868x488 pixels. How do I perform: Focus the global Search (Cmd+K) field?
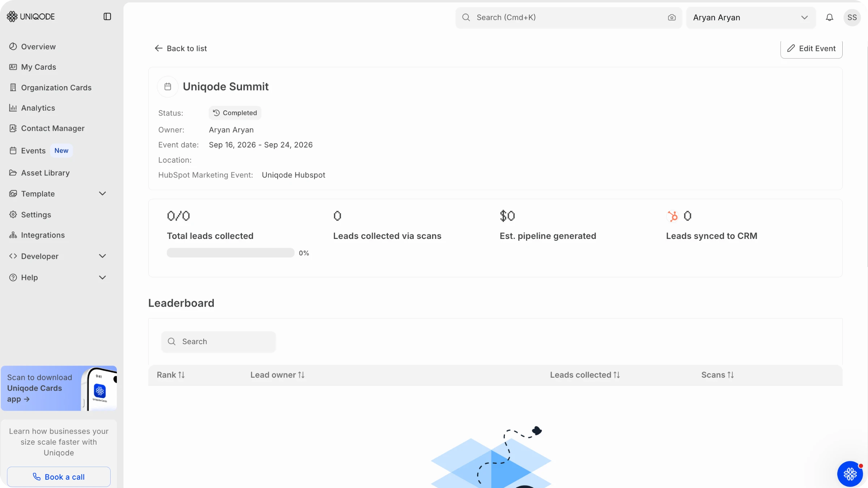coord(569,17)
